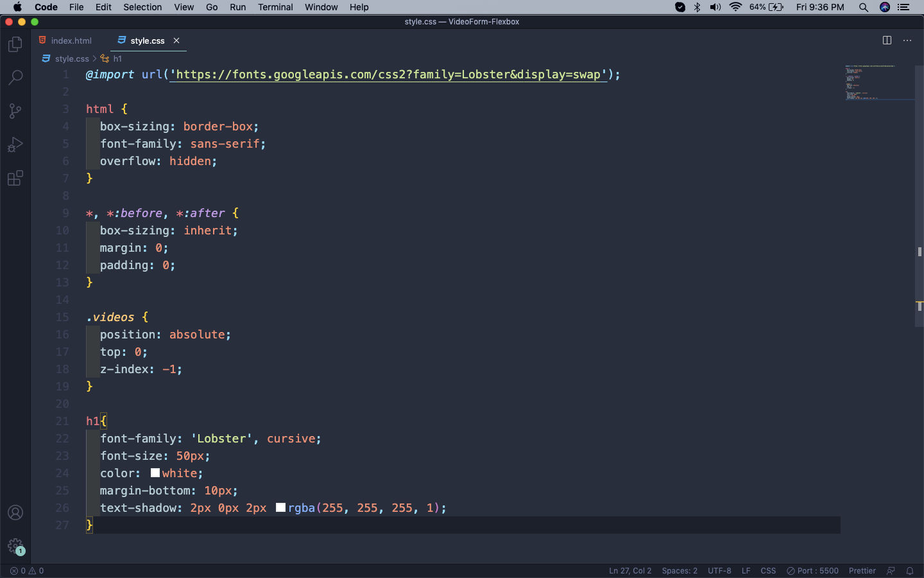Viewport: 924px width, 578px height.
Task: Follow the Google Fonts URL on line 1
Action: click(x=388, y=74)
